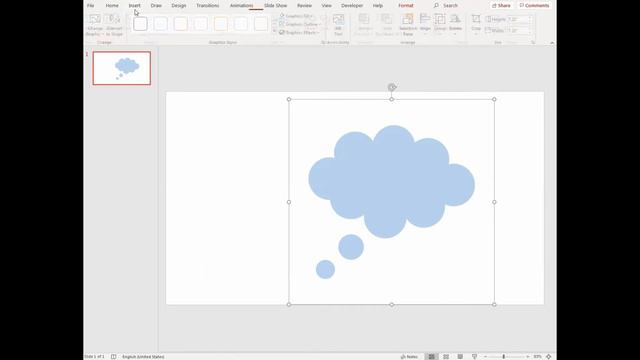640x360 pixels.
Task: Click the zoom in plus button
Action: 528,356
